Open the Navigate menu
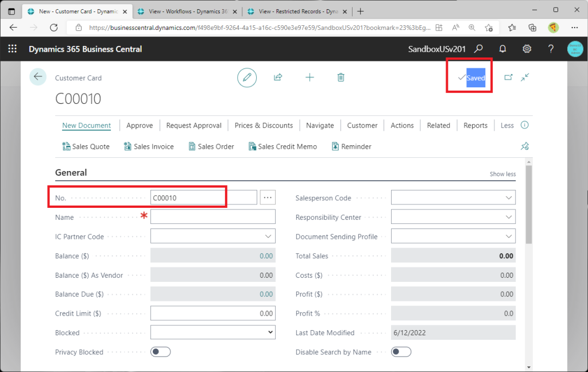Image resolution: width=588 pixels, height=372 pixels. pyautogui.click(x=320, y=125)
